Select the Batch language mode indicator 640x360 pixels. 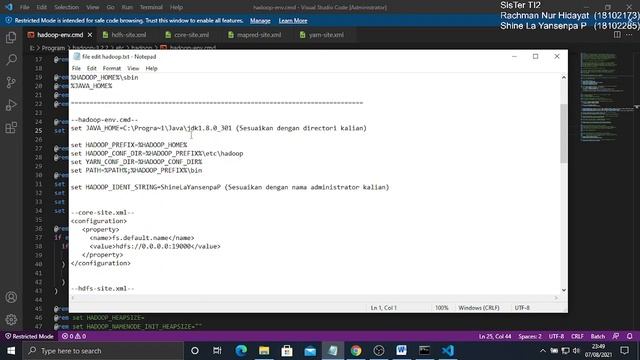(x=598, y=336)
